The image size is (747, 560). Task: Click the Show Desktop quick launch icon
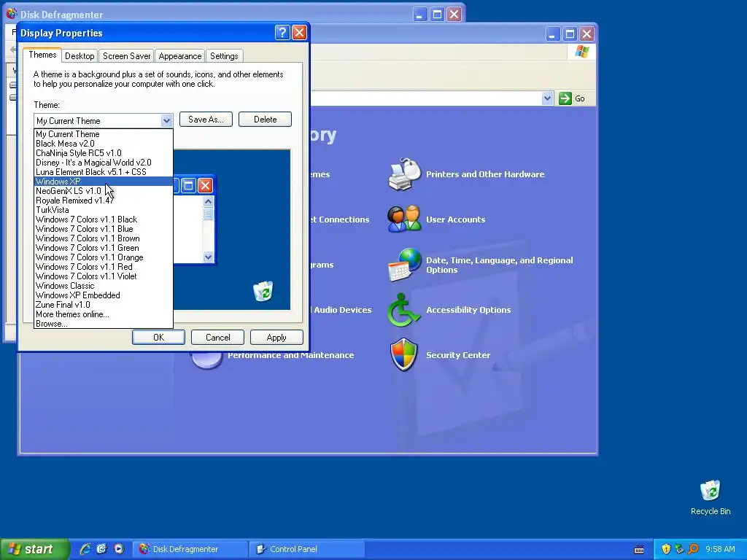102,549
